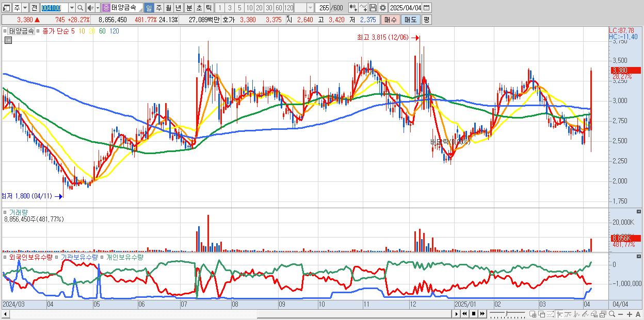Click the 2025/04/04 date field
Screen dimensions: 644x320
pyautogui.click(x=406, y=8)
